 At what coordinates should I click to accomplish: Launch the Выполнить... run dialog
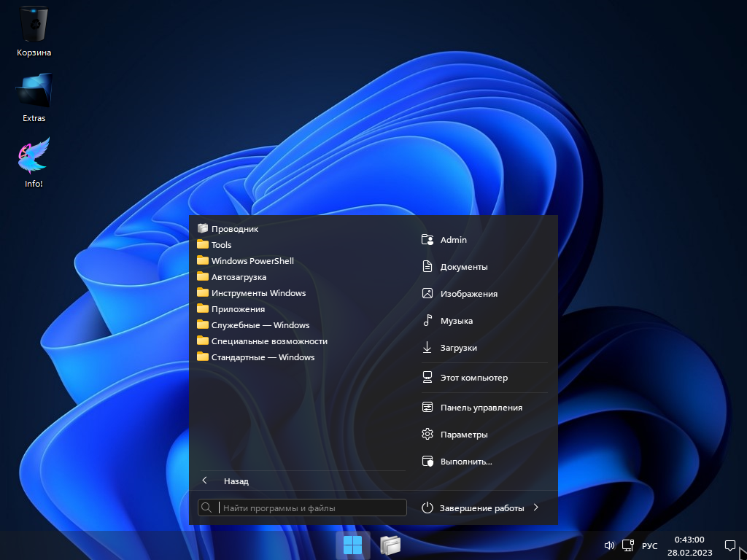[457, 462]
